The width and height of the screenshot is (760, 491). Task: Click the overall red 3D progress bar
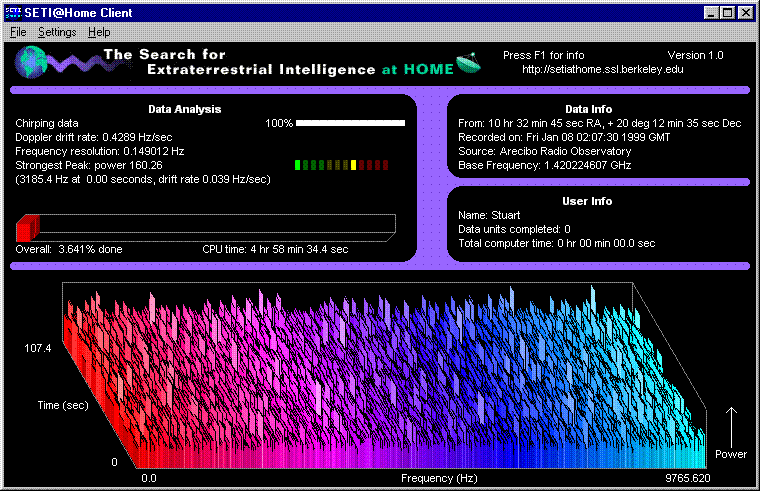point(206,228)
